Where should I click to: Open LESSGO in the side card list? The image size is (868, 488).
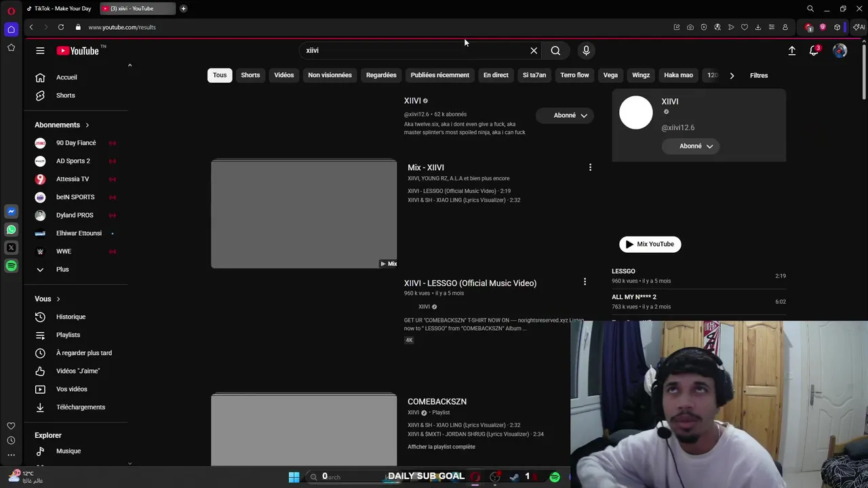coord(623,271)
